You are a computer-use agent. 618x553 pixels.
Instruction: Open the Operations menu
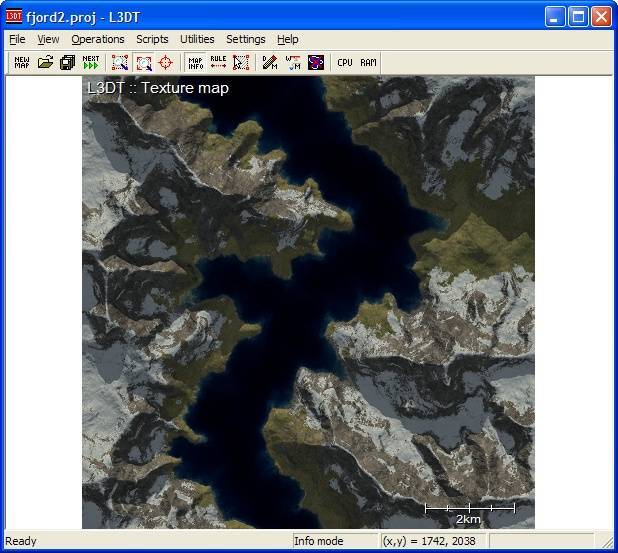click(98, 39)
